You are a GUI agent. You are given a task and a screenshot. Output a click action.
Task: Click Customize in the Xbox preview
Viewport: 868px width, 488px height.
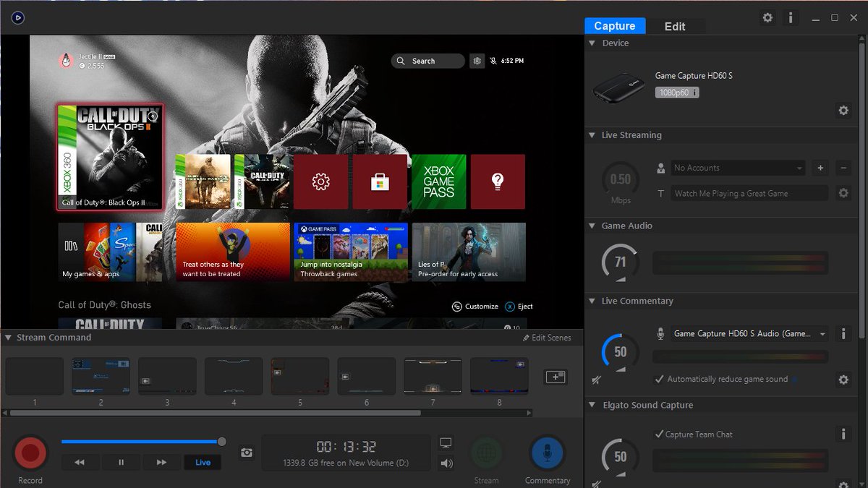[475, 307]
